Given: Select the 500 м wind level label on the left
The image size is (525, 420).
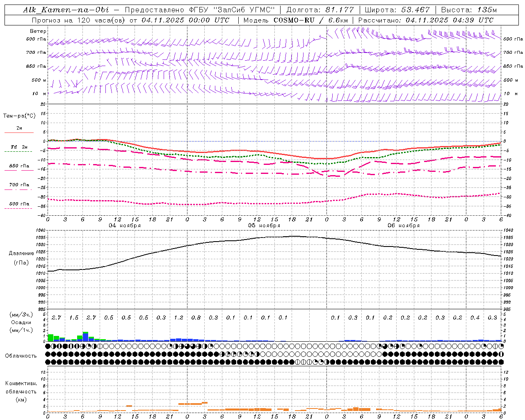Looking at the screenshot, I should pos(39,80).
